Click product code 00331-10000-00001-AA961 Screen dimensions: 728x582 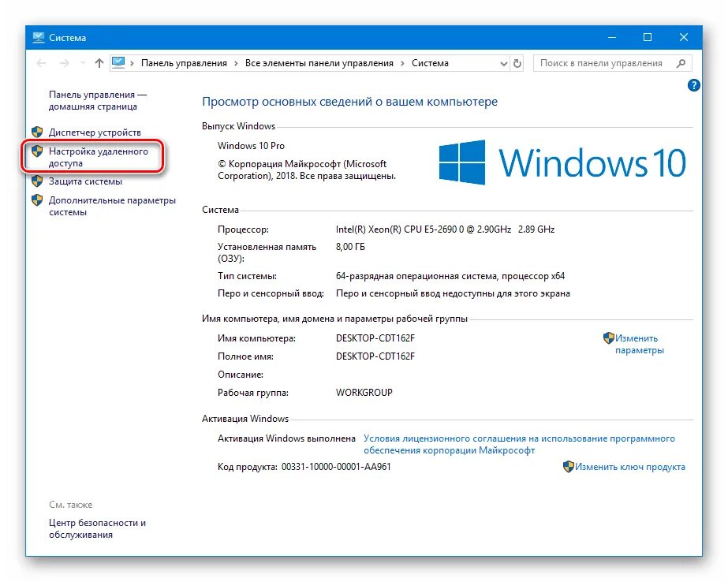click(x=336, y=467)
